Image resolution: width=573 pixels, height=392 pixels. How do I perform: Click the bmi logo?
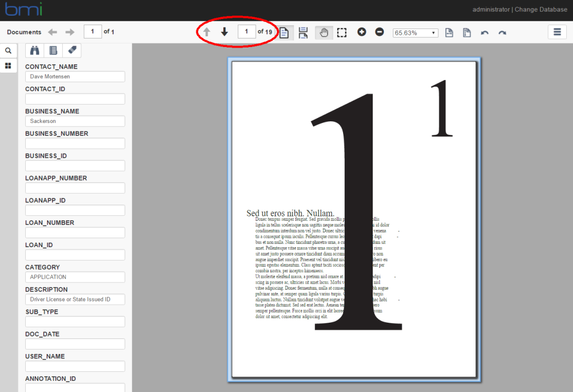point(24,10)
